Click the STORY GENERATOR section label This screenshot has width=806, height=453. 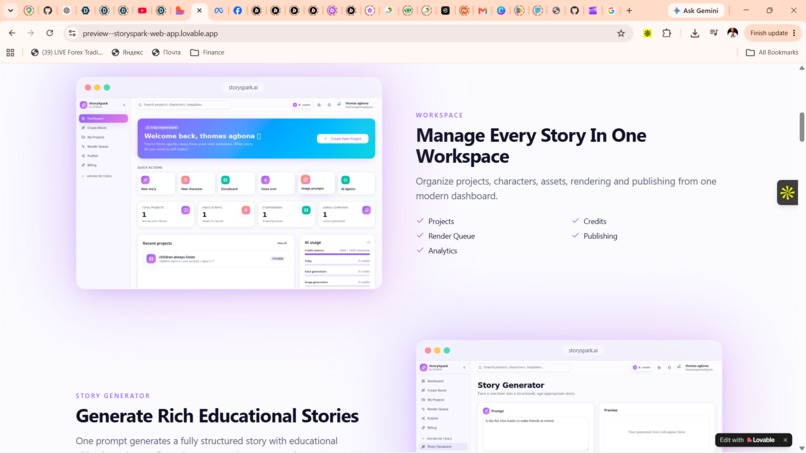(x=113, y=395)
